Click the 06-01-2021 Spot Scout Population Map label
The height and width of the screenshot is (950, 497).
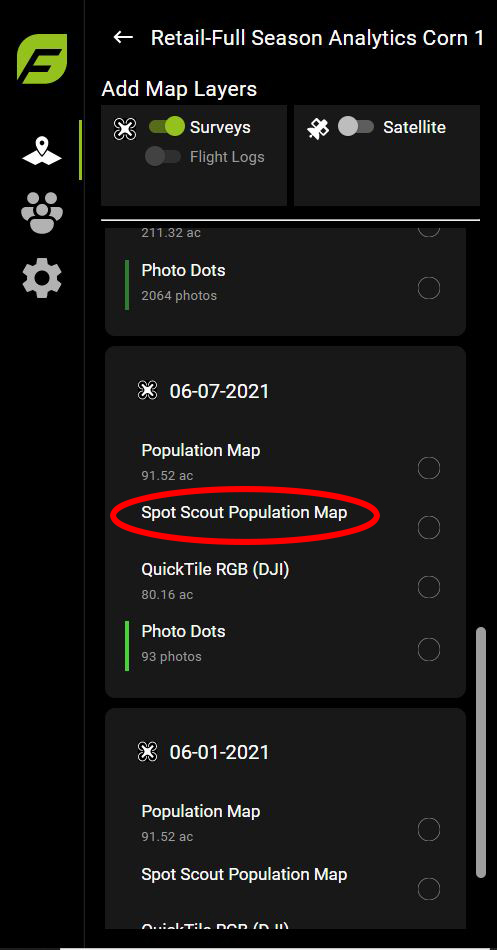coord(244,875)
